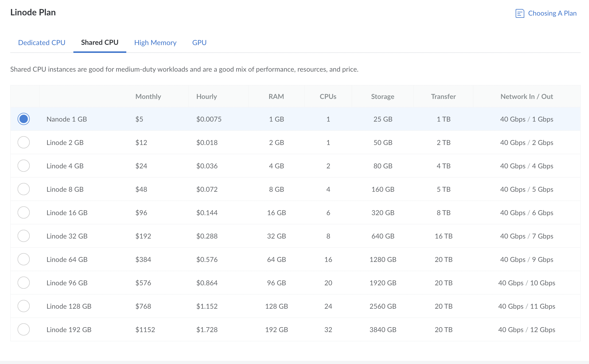The image size is (589, 364).
Task: Click the $1152 monthly price cell
Action: point(145,330)
